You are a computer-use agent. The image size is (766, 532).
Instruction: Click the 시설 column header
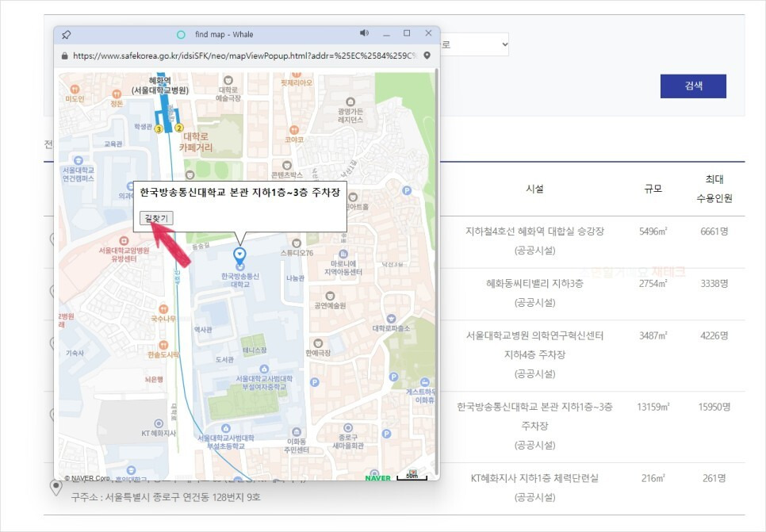534,189
